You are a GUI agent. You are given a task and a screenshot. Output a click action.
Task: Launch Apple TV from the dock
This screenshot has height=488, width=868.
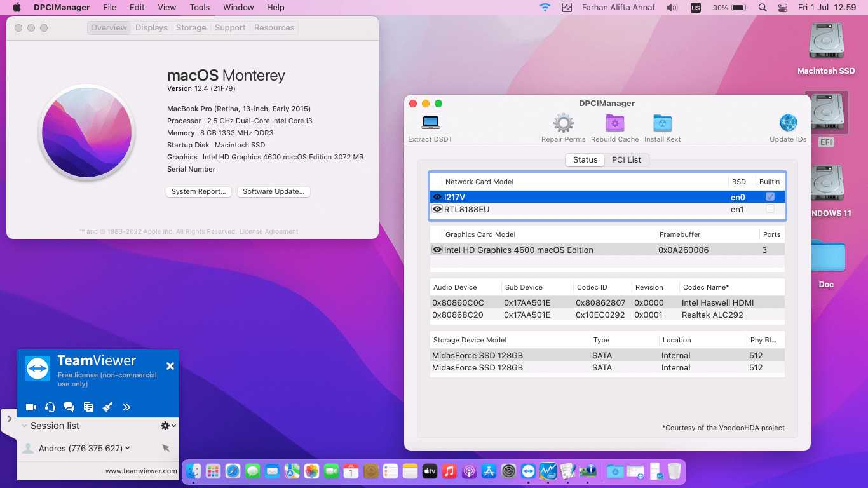pos(430,471)
